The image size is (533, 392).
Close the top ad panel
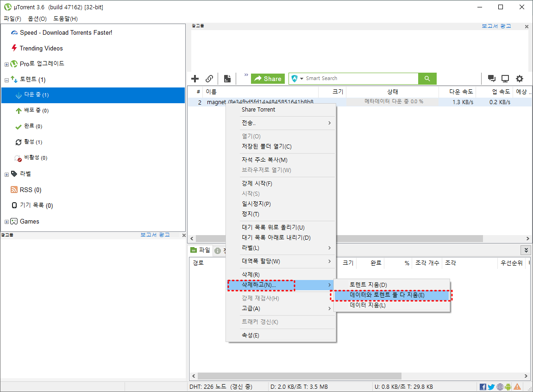[527, 26]
